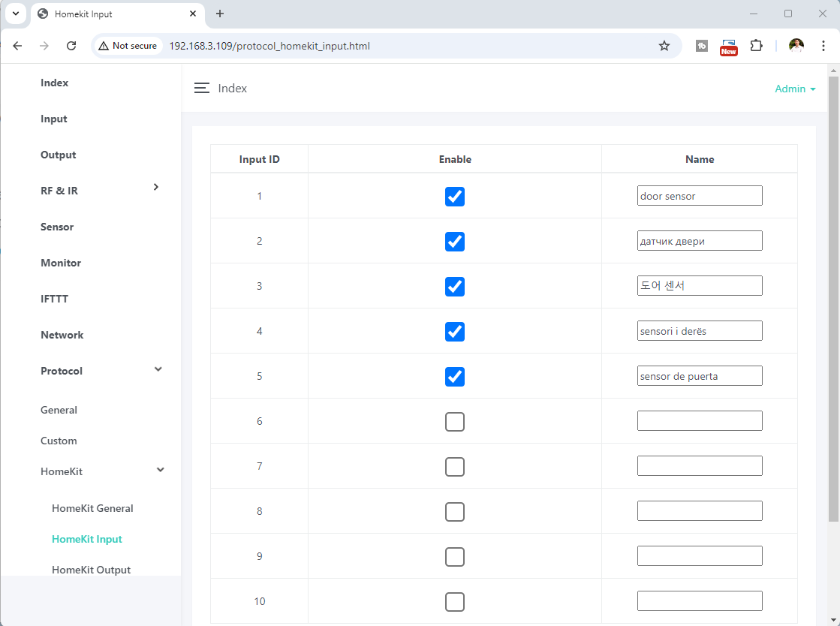Disable the checkbox for Input ID 1
Viewport: 840px width, 626px height.
click(x=454, y=197)
